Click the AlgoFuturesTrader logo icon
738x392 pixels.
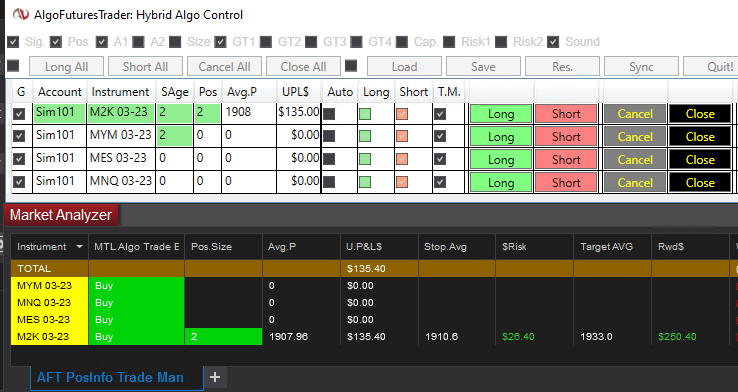[21, 15]
